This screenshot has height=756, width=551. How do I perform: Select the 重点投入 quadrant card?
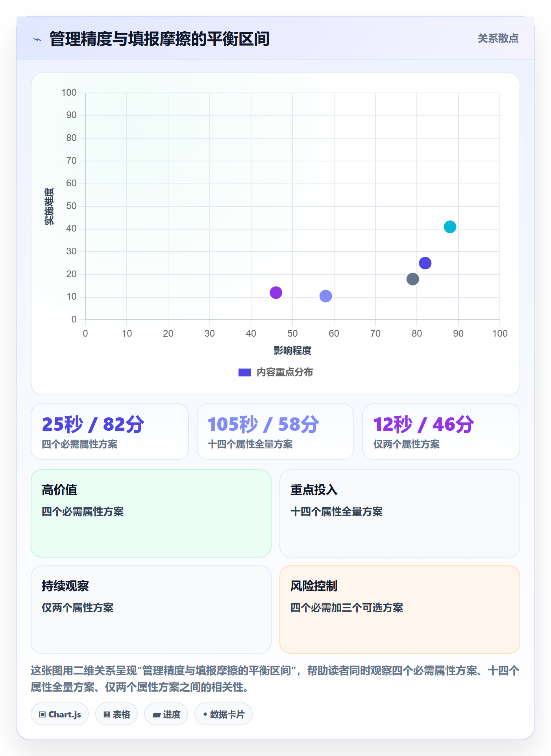pyautogui.click(x=400, y=513)
